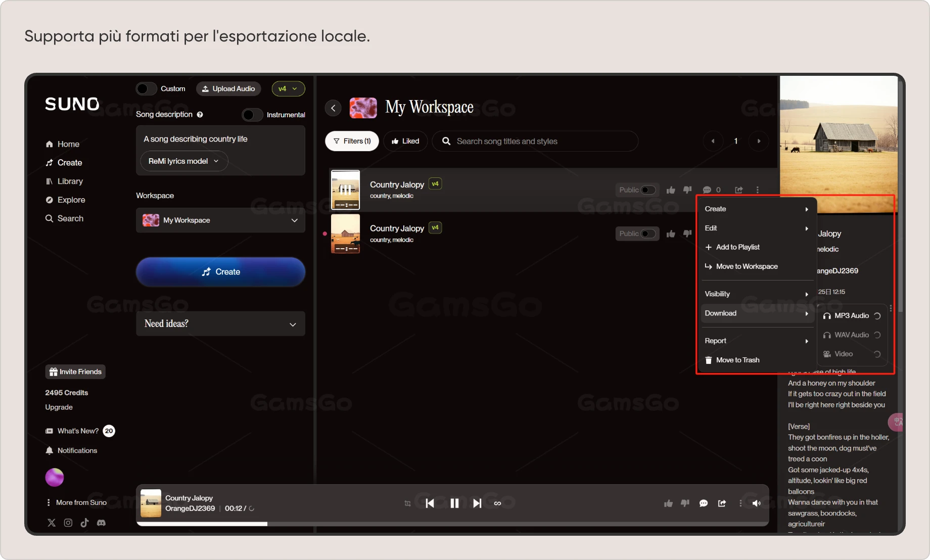Click the user avatar circle
Screen dimensions: 930x560
(55, 477)
